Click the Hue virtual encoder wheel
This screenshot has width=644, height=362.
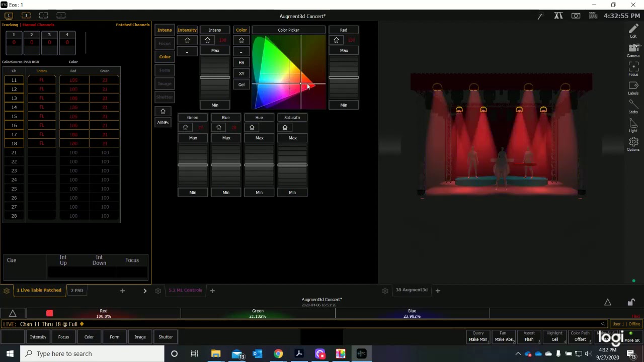point(259,165)
